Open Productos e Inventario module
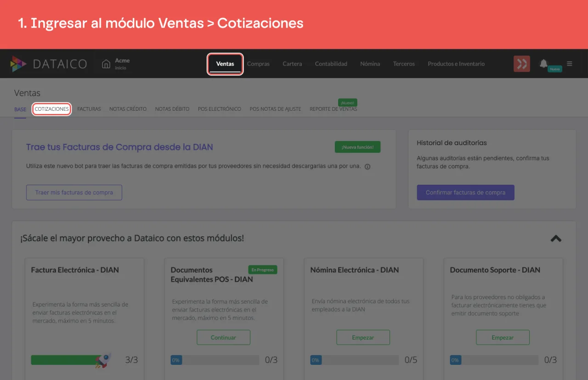The width and height of the screenshot is (588, 380). pos(456,64)
